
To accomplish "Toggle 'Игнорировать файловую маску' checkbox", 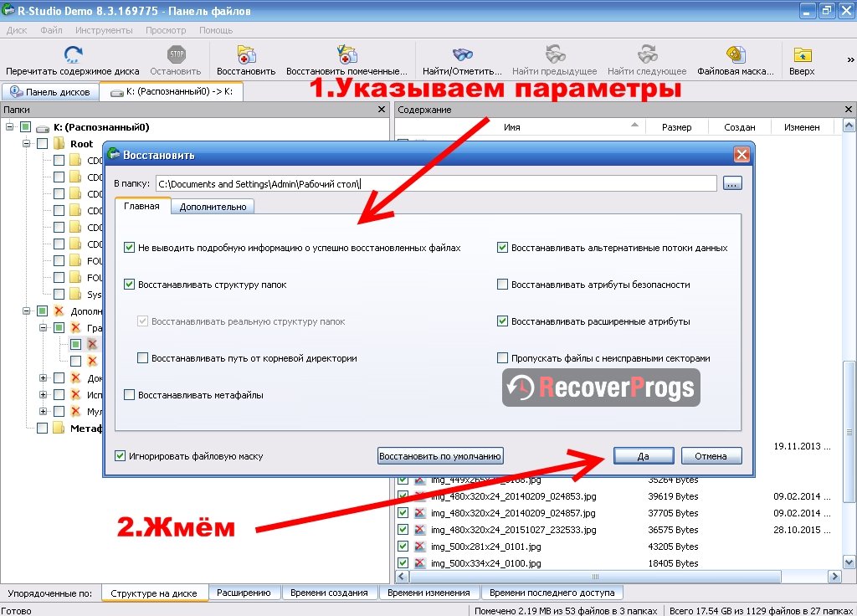I will [x=121, y=455].
